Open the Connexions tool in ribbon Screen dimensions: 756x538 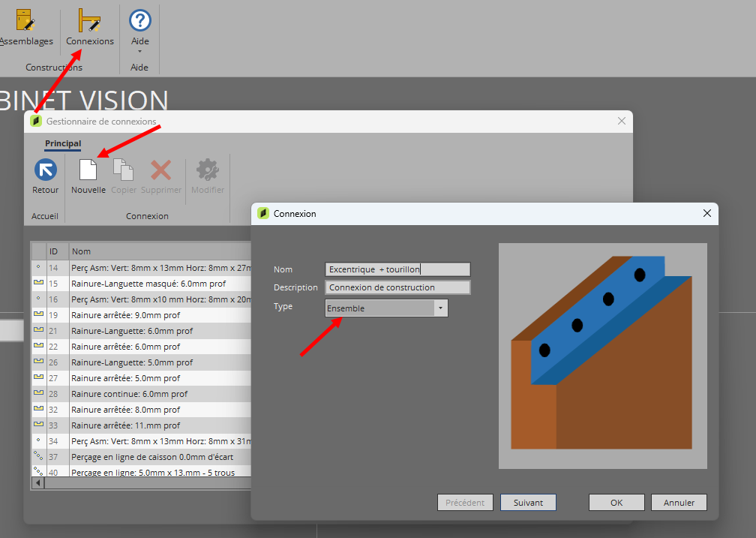pos(90,28)
